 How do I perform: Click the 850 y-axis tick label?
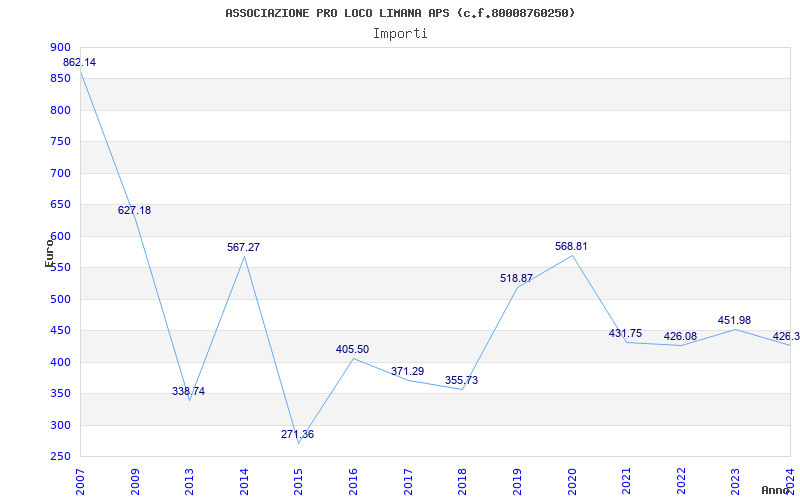[60, 79]
